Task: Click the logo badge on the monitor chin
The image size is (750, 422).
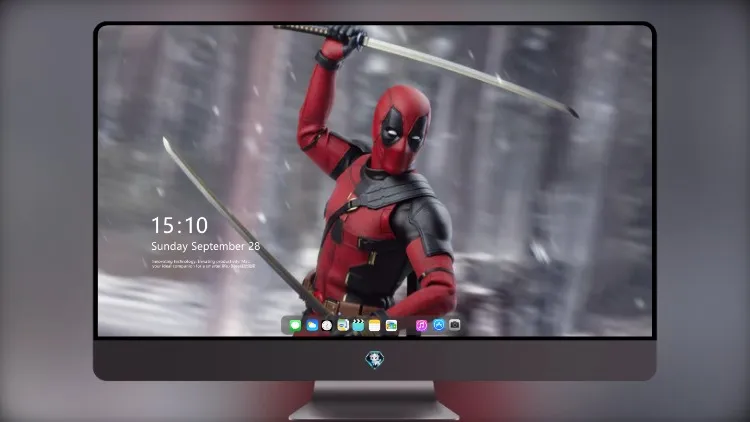Action: tap(375, 359)
